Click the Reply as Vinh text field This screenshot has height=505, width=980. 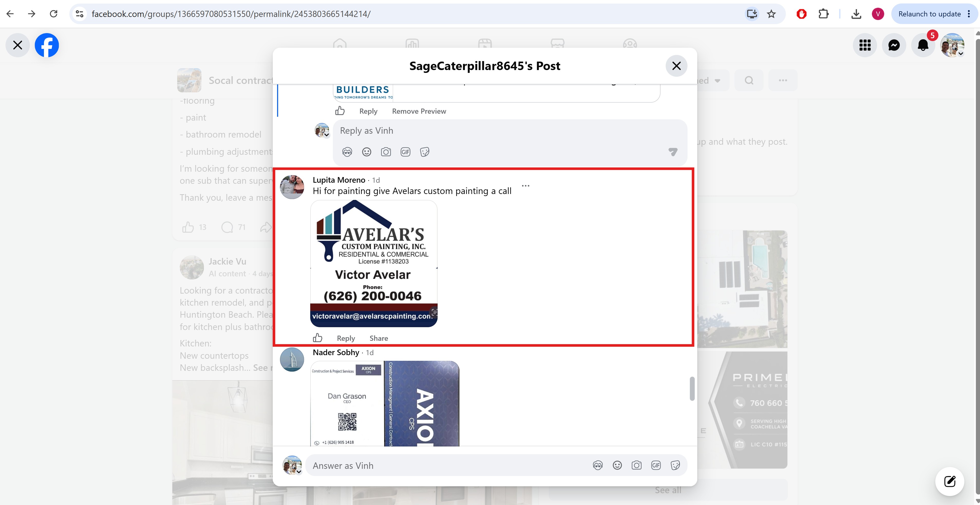(510, 131)
